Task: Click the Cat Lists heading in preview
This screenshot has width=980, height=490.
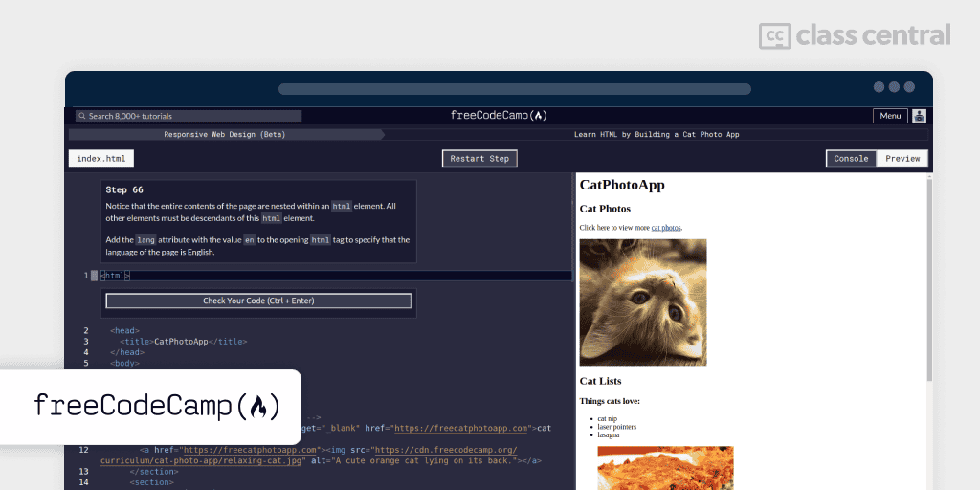Action: tap(600, 381)
